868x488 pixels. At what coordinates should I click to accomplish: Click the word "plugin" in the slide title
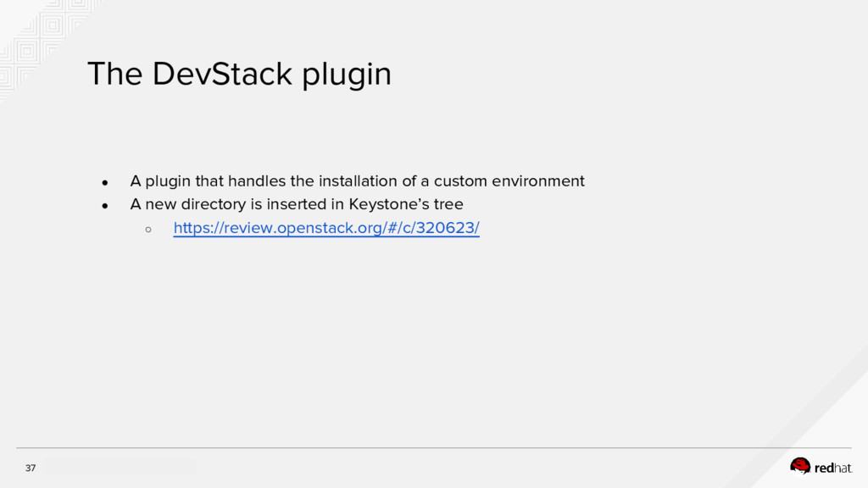point(347,76)
